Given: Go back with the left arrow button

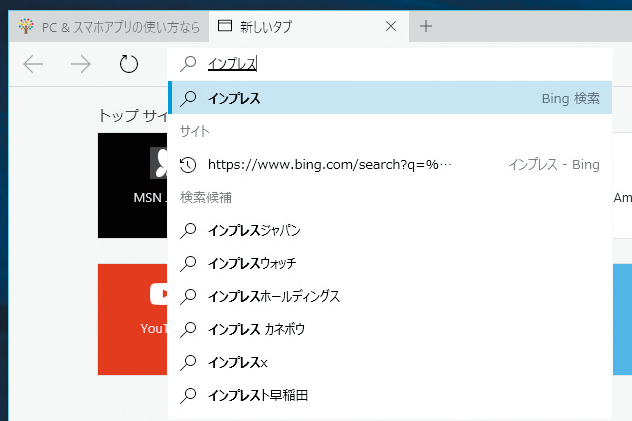Looking at the screenshot, I should (33, 64).
